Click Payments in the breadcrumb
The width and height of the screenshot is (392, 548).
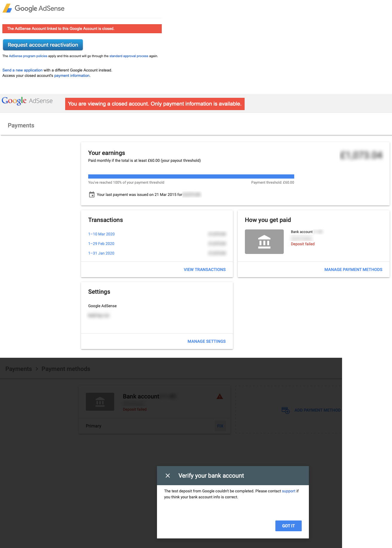pyautogui.click(x=19, y=369)
